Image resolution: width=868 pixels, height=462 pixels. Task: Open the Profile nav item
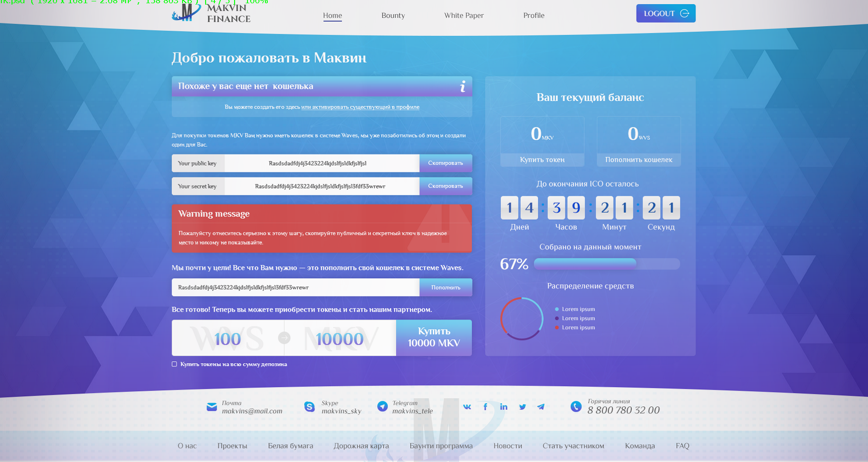point(534,16)
